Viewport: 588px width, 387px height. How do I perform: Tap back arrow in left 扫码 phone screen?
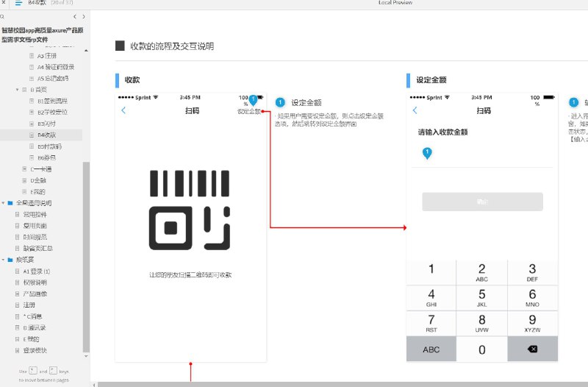[x=123, y=110]
